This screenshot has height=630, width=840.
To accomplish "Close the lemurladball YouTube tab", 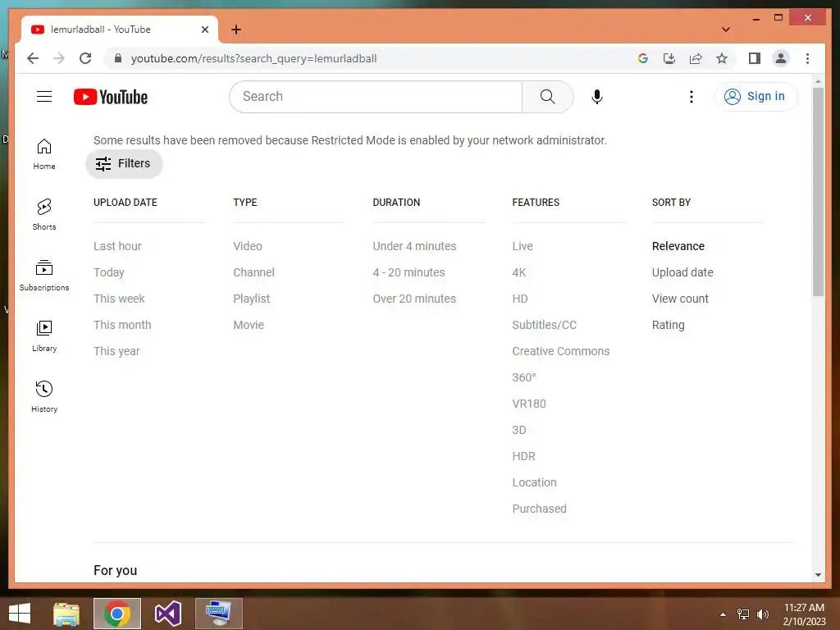I will [x=204, y=30].
